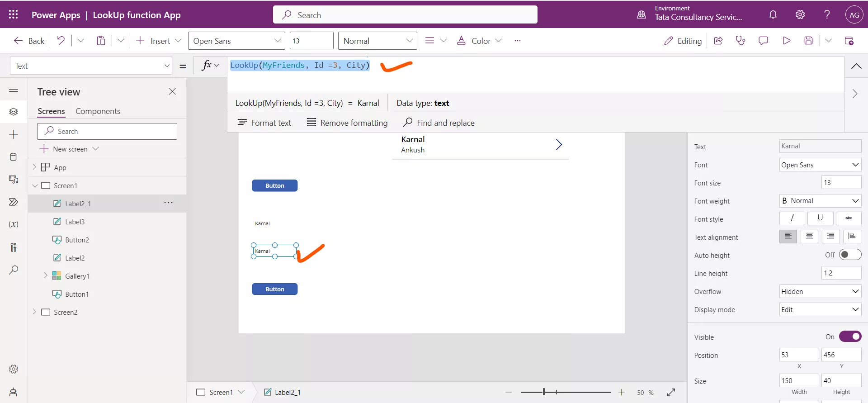The image size is (868, 403).
Task: Expand Gallery1 in the tree
Action: tap(45, 275)
